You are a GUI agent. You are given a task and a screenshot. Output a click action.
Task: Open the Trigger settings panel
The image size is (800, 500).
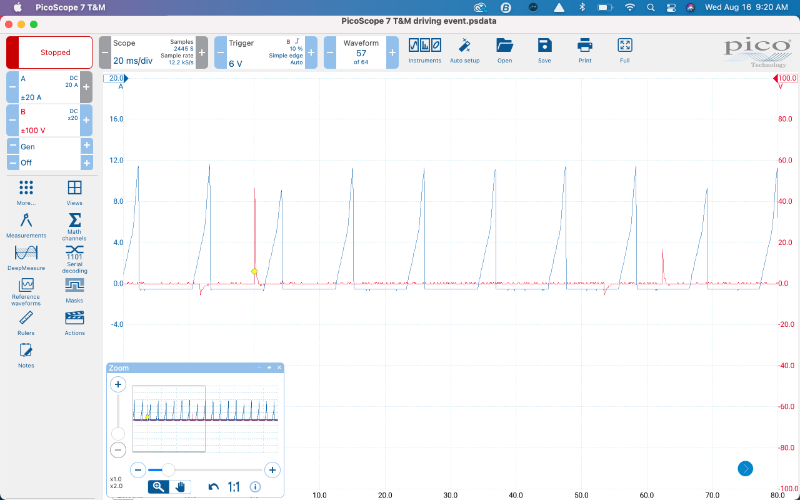pos(267,52)
